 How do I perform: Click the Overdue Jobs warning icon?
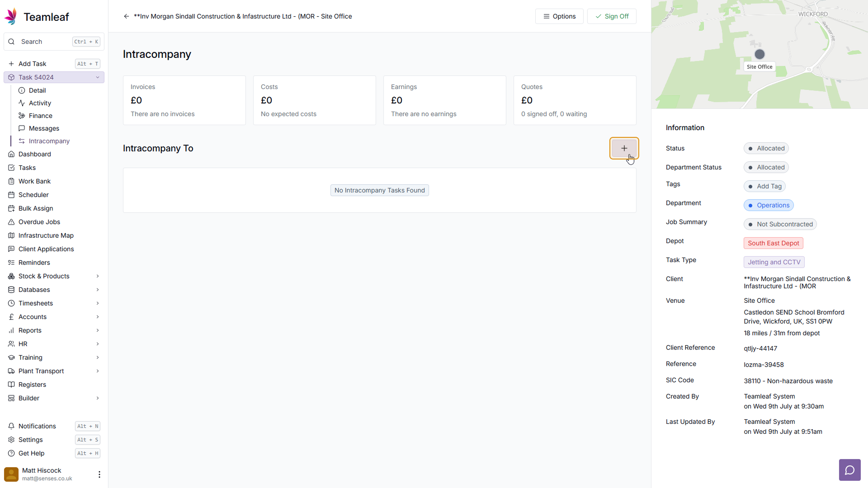point(11,222)
